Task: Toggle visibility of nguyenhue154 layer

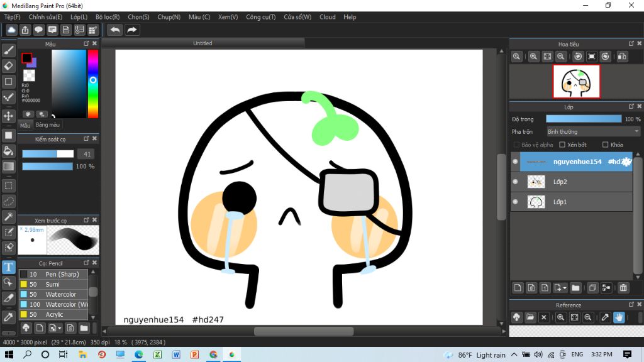Action: point(515,162)
